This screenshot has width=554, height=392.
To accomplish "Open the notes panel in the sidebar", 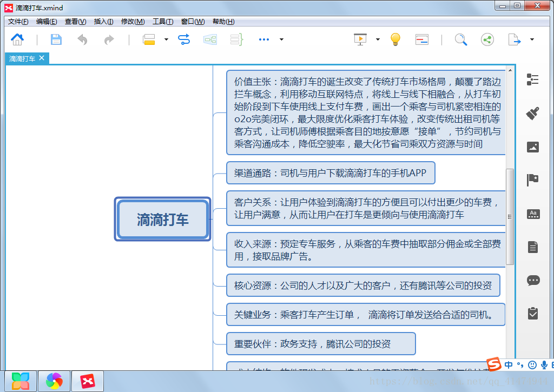I will pyautogui.click(x=533, y=247).
